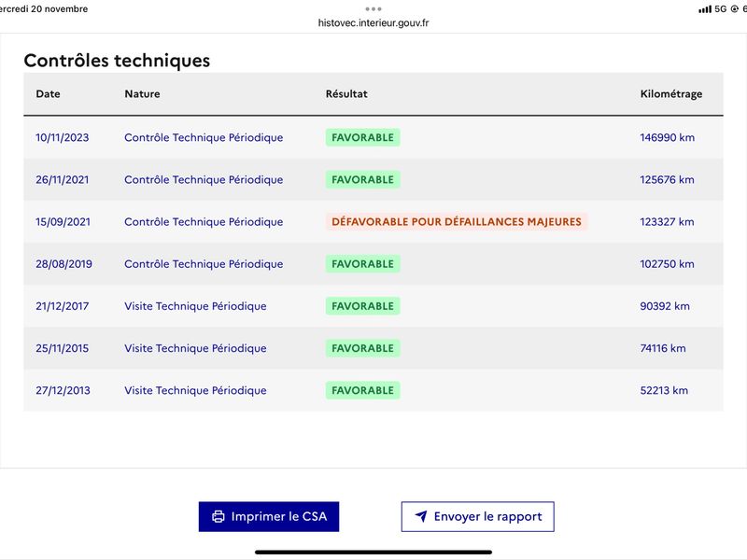This screenshot has width=747, height=560.
Task: Select the 26/11/2021 date entry
Action: [x=62, y=180]
